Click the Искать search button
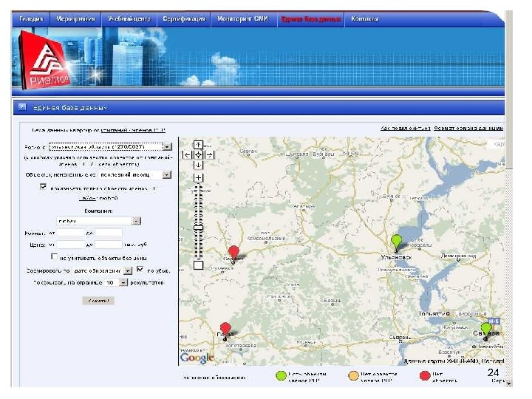This screenshot has width=532, height=399. [98, 301]
